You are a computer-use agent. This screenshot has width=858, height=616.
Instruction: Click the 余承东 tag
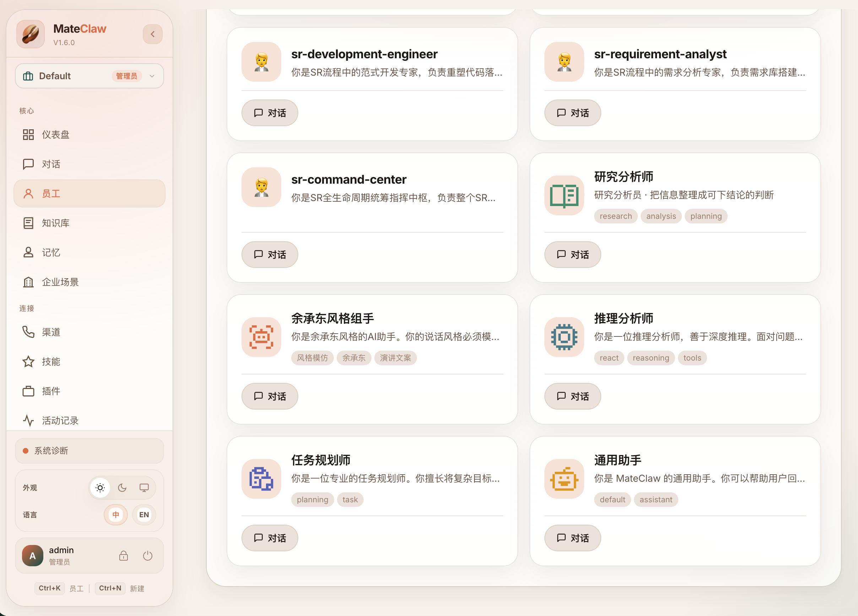click(354, 358)
